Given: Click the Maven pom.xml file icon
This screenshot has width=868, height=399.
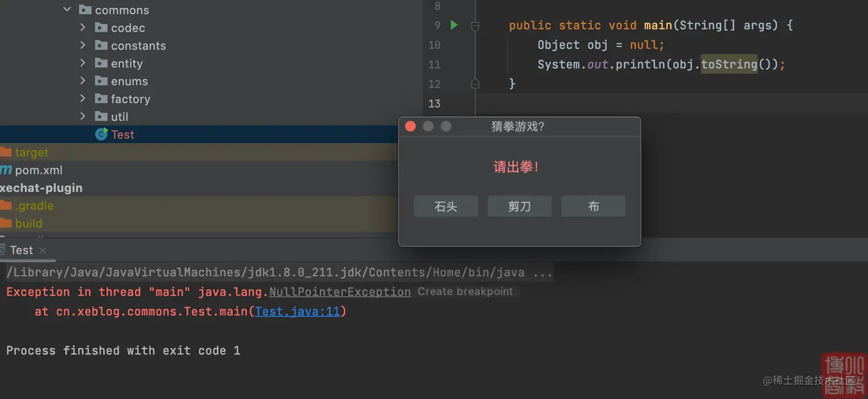Looking at the screenshot, I should (6, 170).
